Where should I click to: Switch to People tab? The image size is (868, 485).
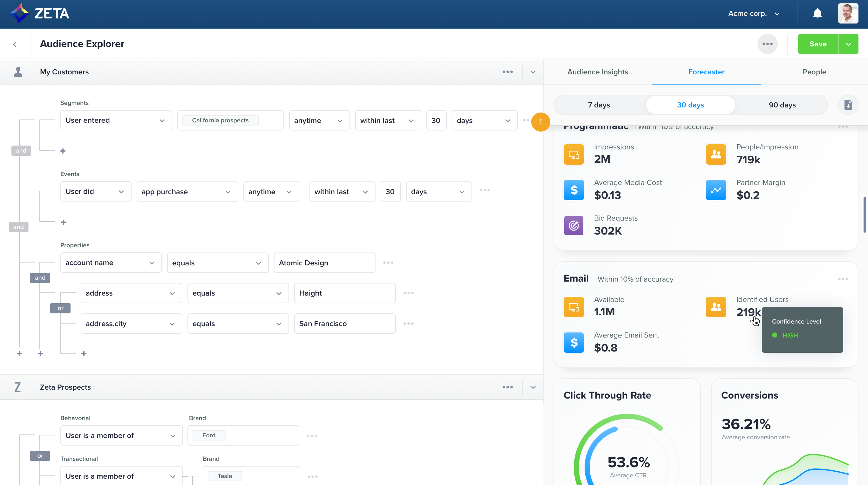814,72
